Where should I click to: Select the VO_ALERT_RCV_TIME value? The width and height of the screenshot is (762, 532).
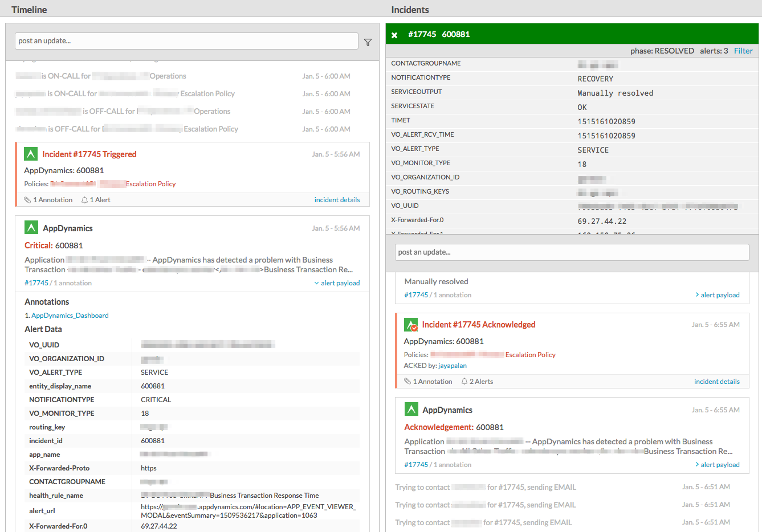[606, 136]
